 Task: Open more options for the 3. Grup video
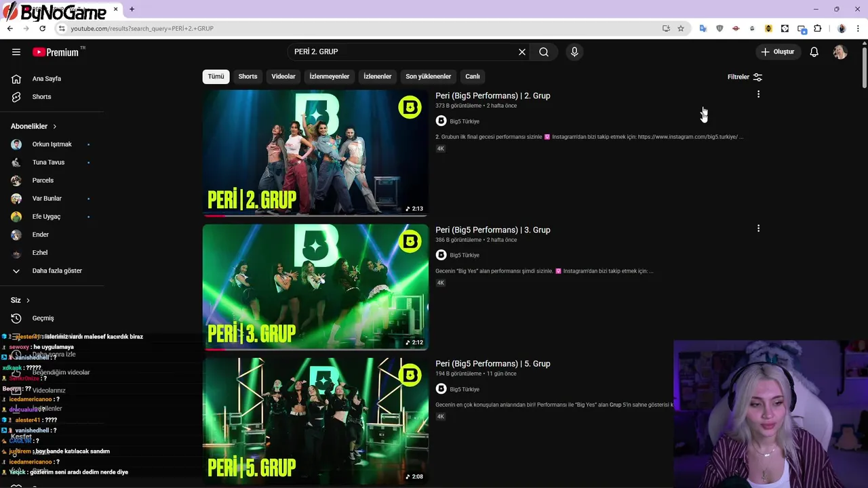coord(758,229)
